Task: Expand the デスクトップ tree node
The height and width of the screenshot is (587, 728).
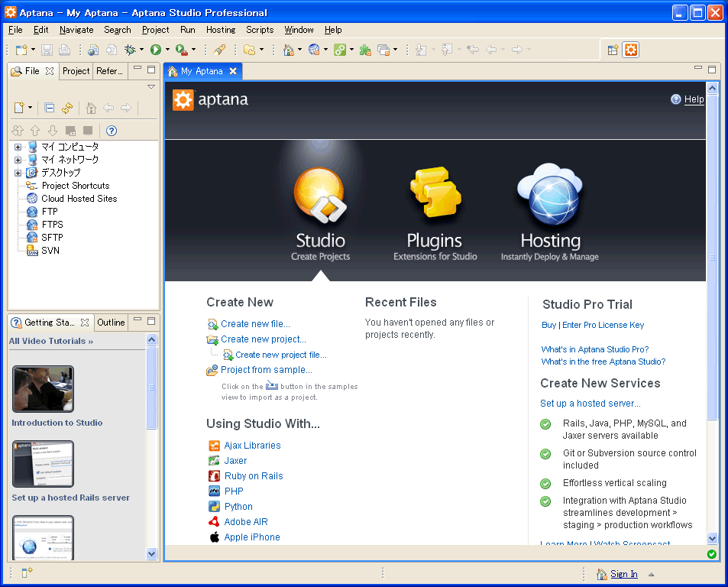Action: pyautogui.click(x=18, y=174)
